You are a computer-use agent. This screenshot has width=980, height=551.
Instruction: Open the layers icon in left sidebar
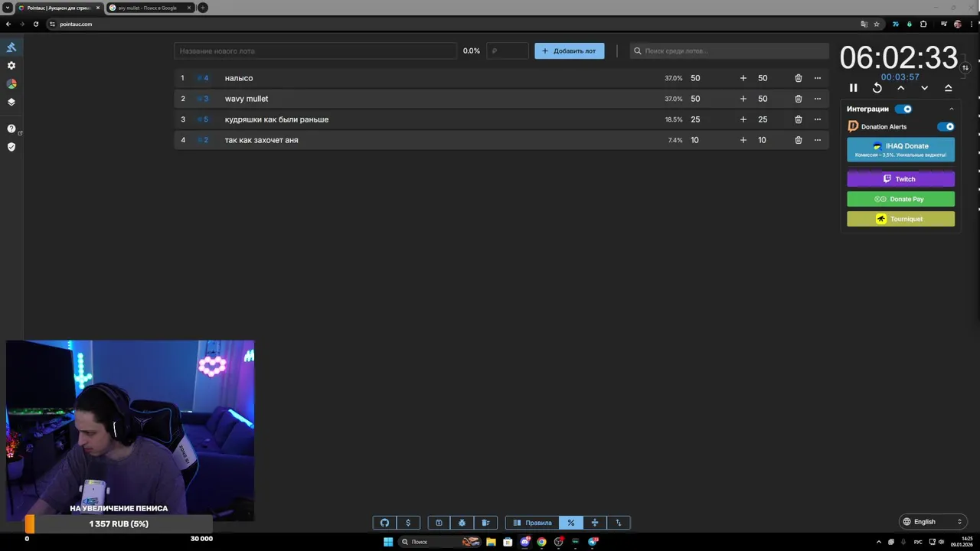point(11,102)
